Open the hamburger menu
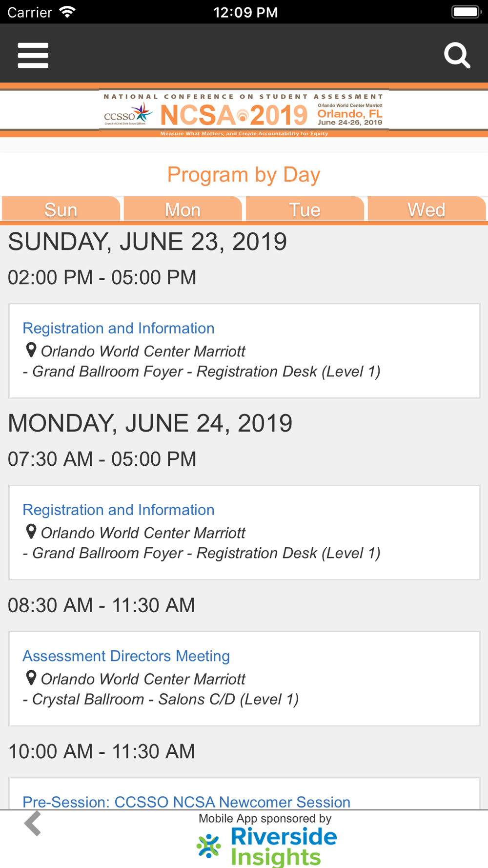Screen dimensions: 488x868 click(33, 55)
